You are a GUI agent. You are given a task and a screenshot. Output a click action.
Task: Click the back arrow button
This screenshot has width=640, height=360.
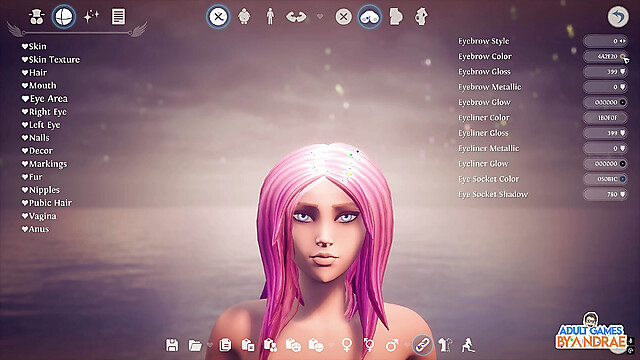618,17
